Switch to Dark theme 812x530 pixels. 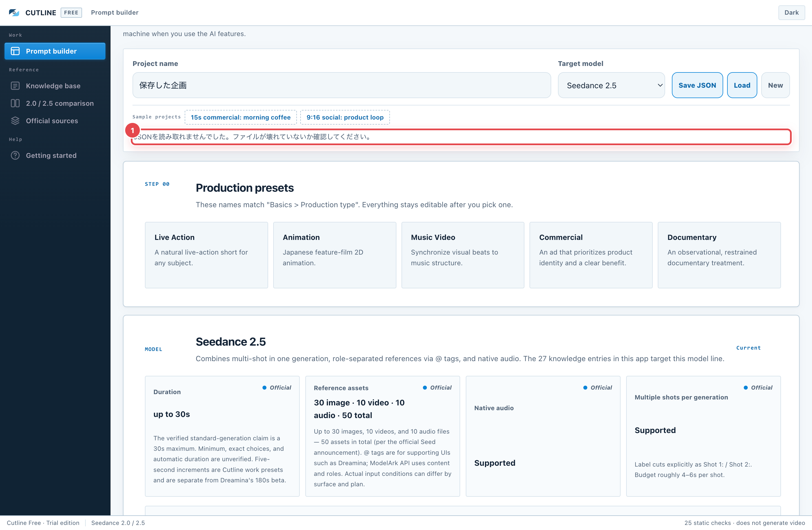pos(791,13)
